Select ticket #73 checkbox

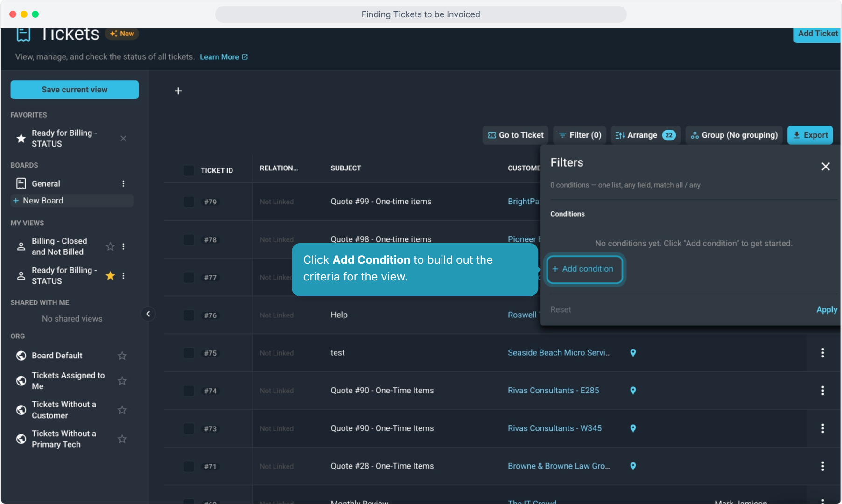[x=189, y=429]
